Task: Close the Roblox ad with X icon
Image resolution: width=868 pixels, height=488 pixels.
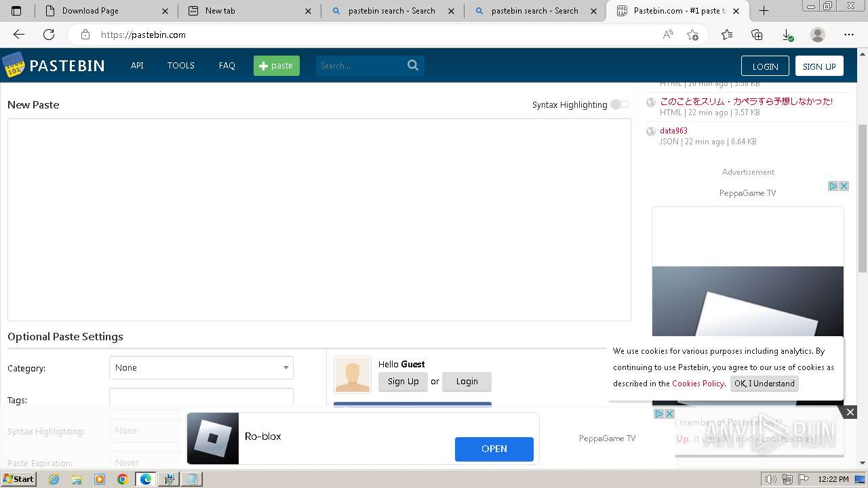Action: point(669,413)
